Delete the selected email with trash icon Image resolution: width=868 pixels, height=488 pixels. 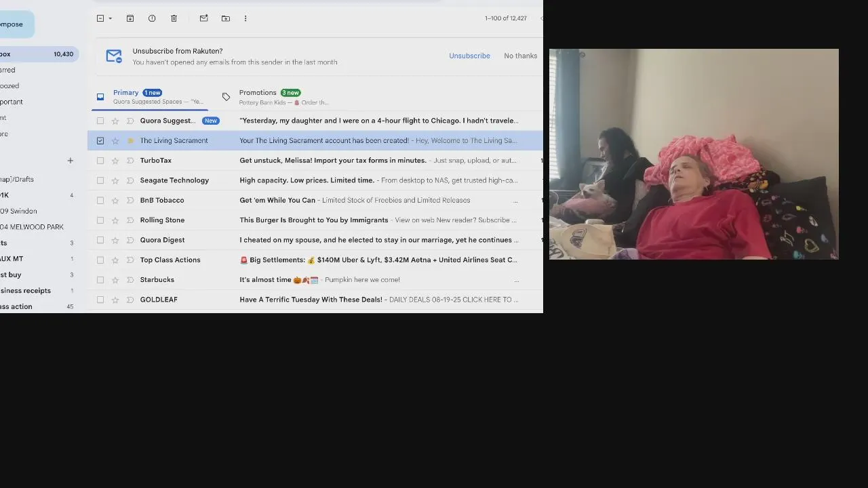tap(174, 18)
